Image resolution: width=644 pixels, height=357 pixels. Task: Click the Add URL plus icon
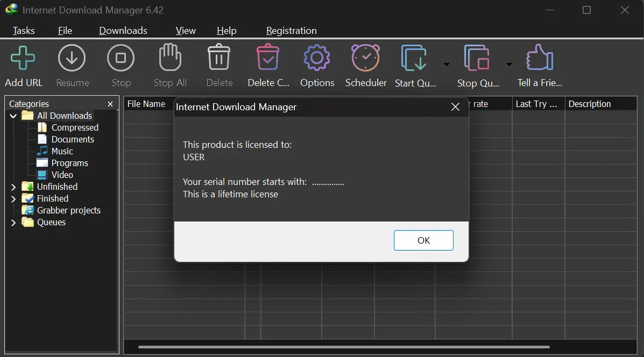23,58
